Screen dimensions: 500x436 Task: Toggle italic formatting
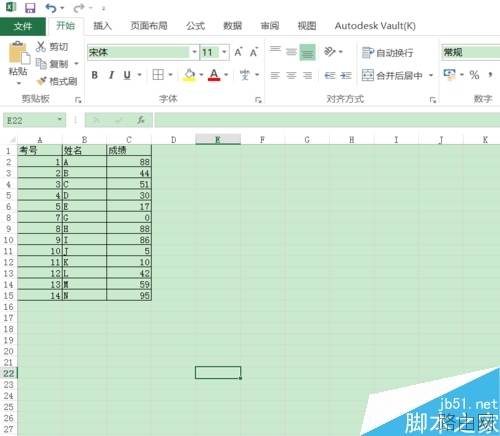click(x=111, y=75)
